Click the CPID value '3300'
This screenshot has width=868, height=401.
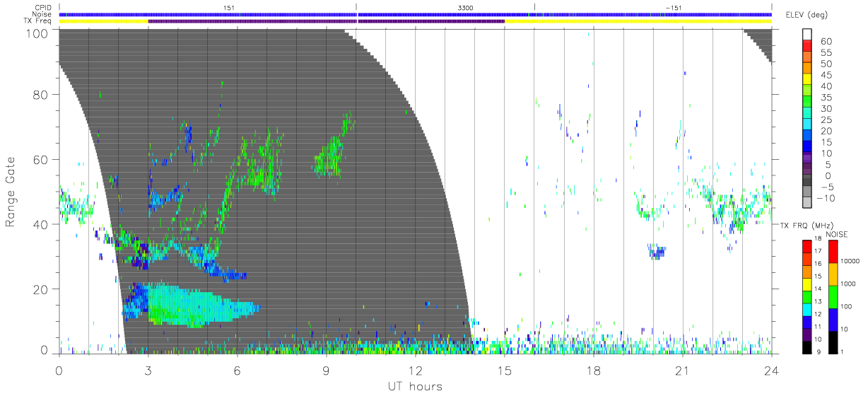point(466,8)
